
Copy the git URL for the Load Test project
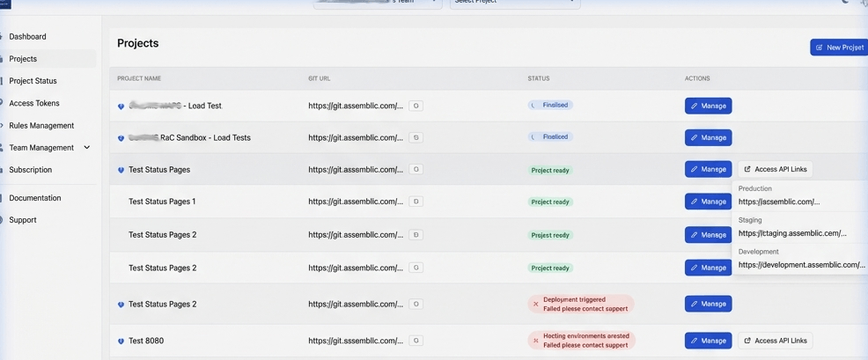click(x=416, y=106)
